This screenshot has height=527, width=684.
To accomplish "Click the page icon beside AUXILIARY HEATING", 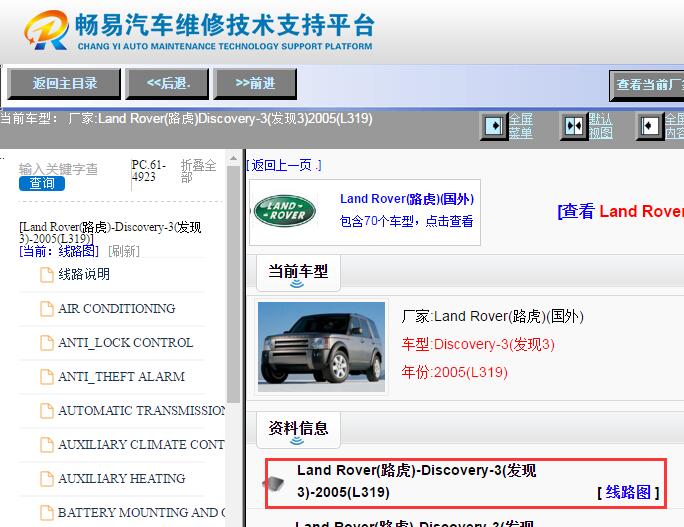I will (47, 479).
